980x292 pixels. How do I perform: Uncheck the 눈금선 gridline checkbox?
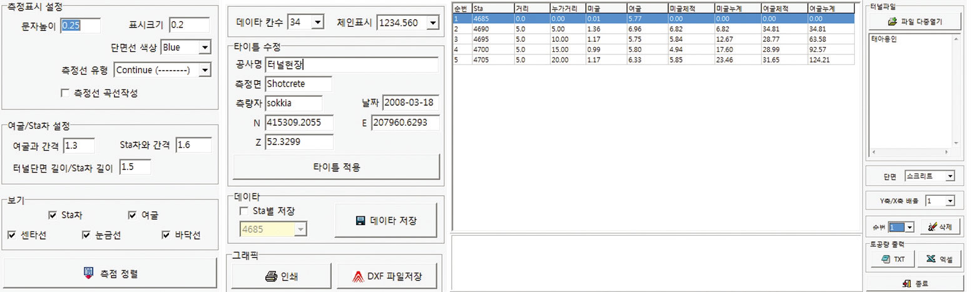(87, 235)
